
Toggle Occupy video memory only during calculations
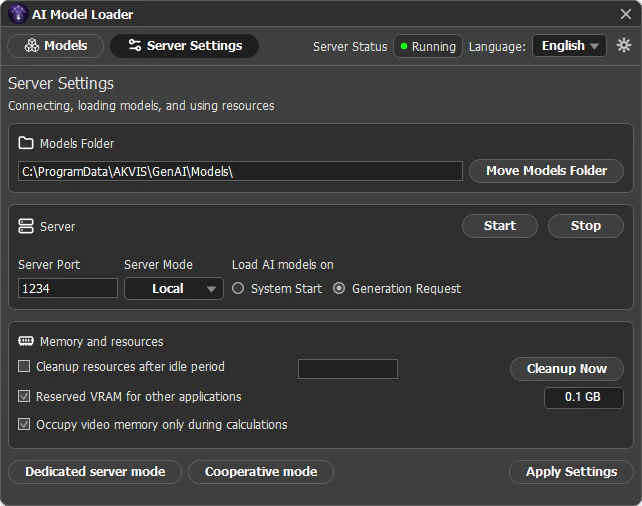[24, 424]
